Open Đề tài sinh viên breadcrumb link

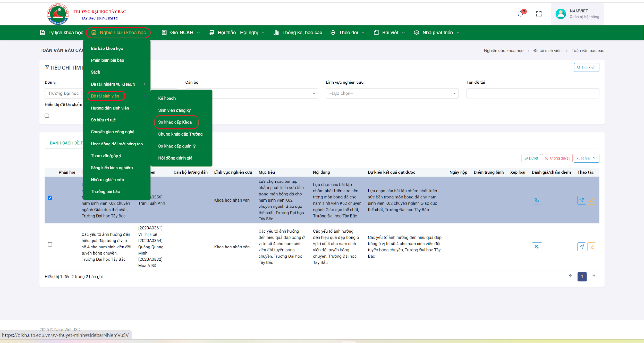coord(547,51)
